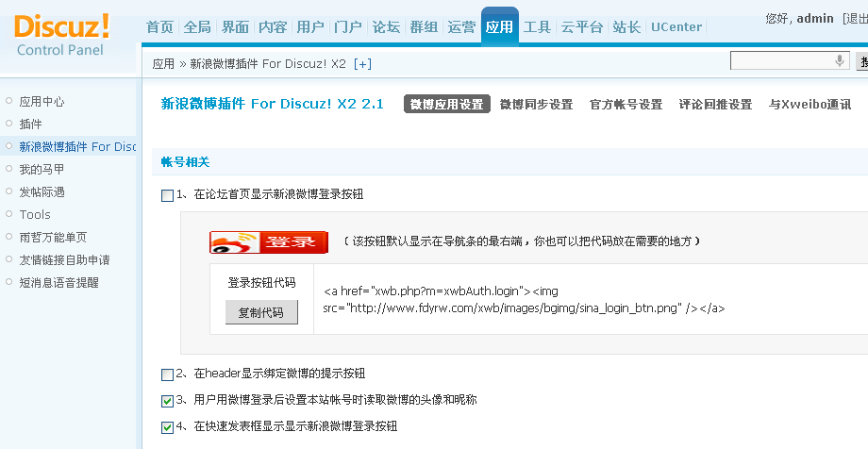
Task: Open 我的马甲 in the sidebar
Action: 42,170
